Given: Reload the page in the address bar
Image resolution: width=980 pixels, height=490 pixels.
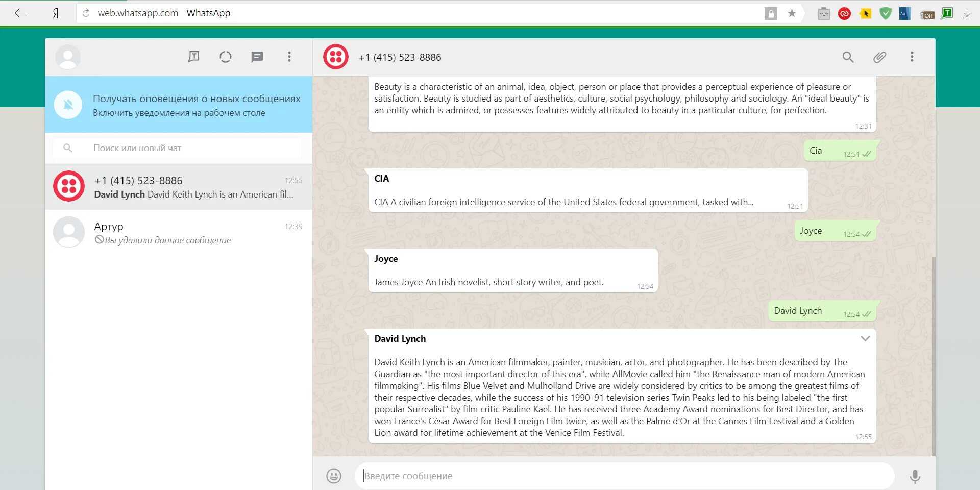Looking at the screenshot, I should (86, 13).
